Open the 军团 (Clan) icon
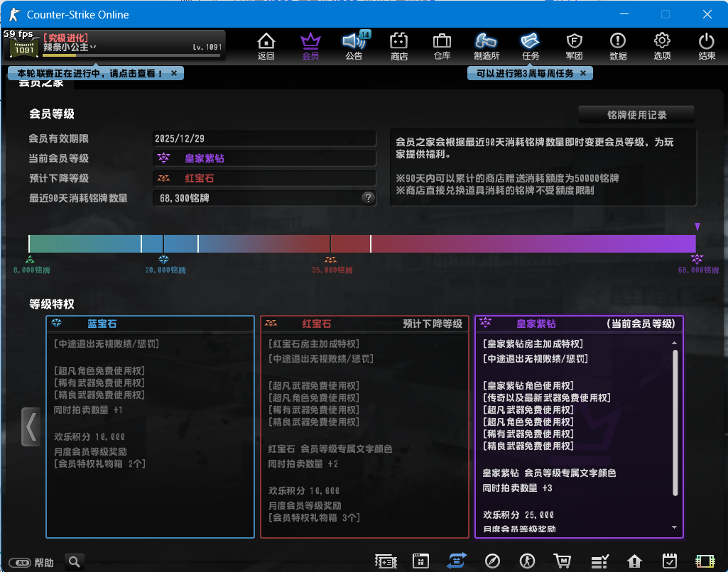This screenshot has width=728, height=572. (x=574, y=46)
